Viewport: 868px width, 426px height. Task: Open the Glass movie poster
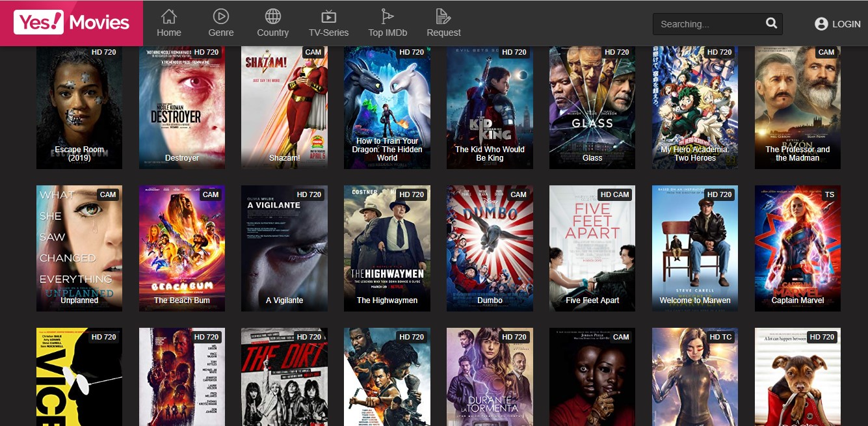click(x=592, y=107)
